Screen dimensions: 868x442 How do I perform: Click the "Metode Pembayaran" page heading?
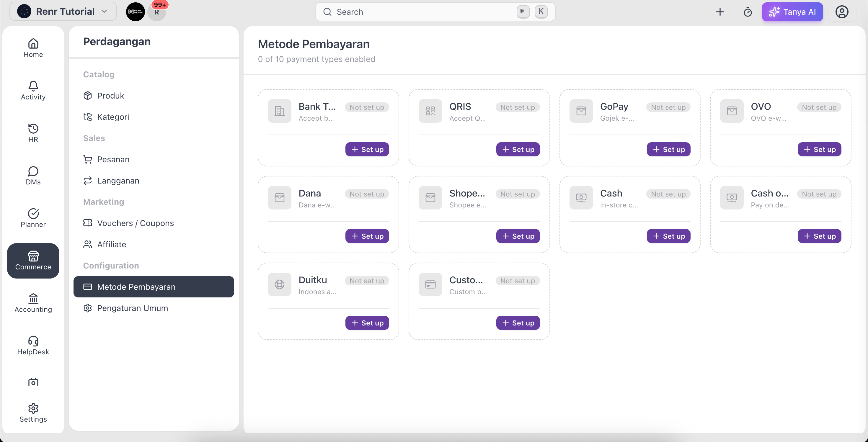(314, 44)
